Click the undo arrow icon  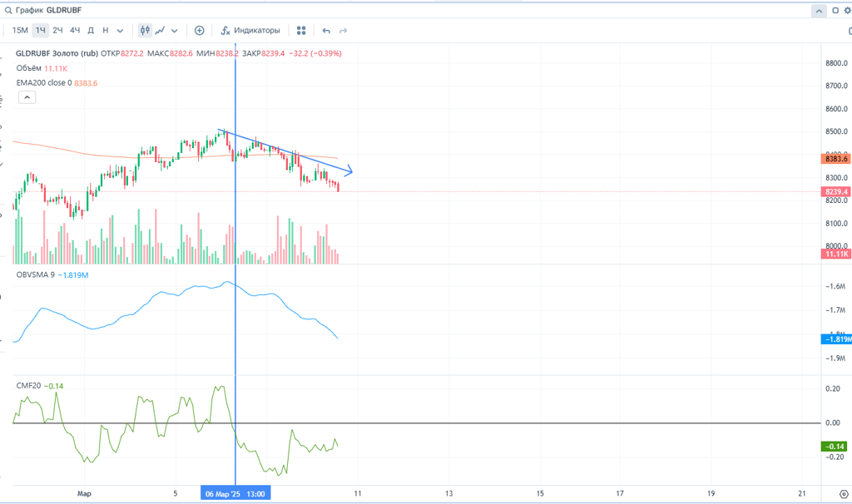(326, 31)
